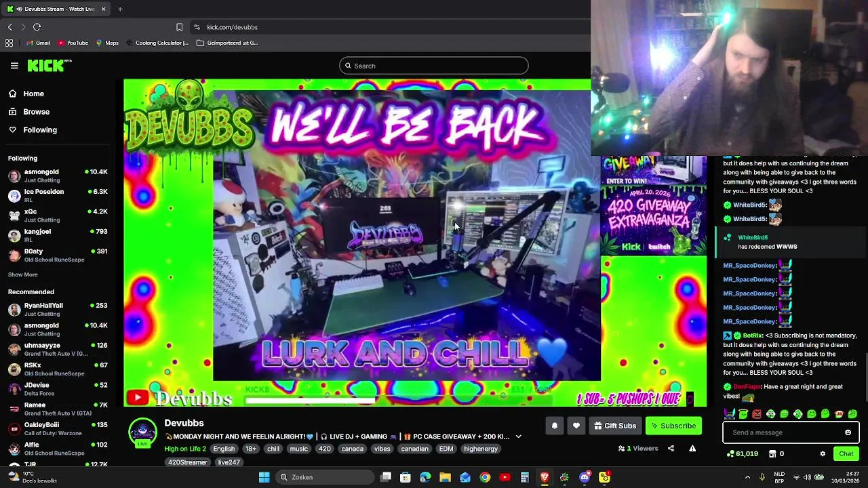
Task: Expand Show More followed channels
Action: coord(22,274)
